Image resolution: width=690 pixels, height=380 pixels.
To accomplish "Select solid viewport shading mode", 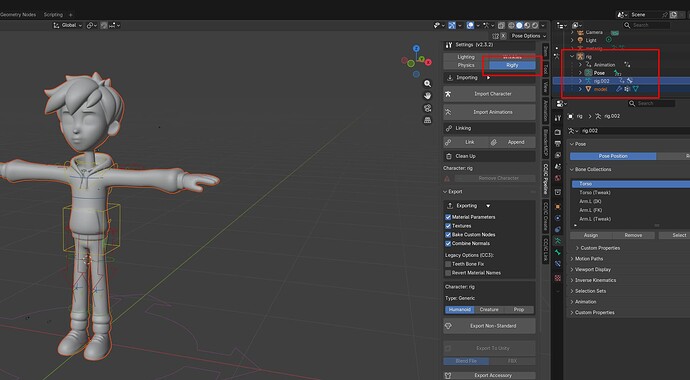I will [519, 26].
